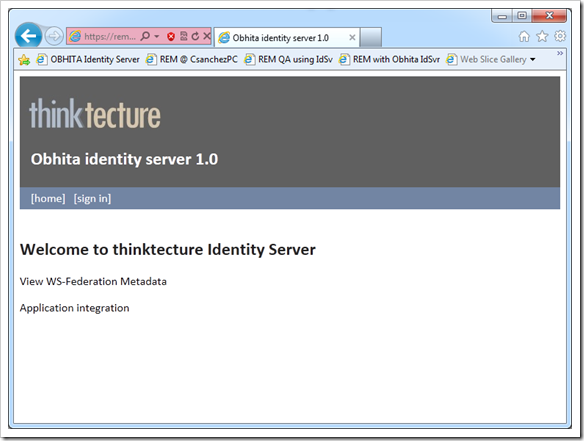Open the OBHITA Identity Server favorite
This screenshot has width=584, height=441.
88,60
